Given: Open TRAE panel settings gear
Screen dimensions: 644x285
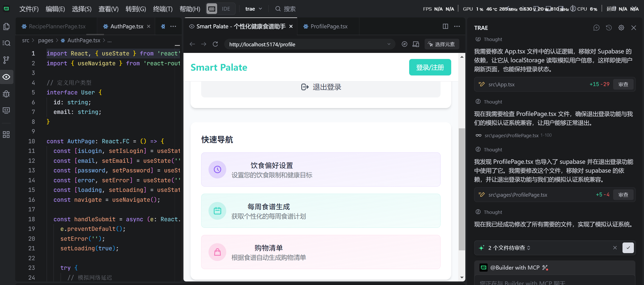Looking at the screenshot, I should tap(621, 28).
